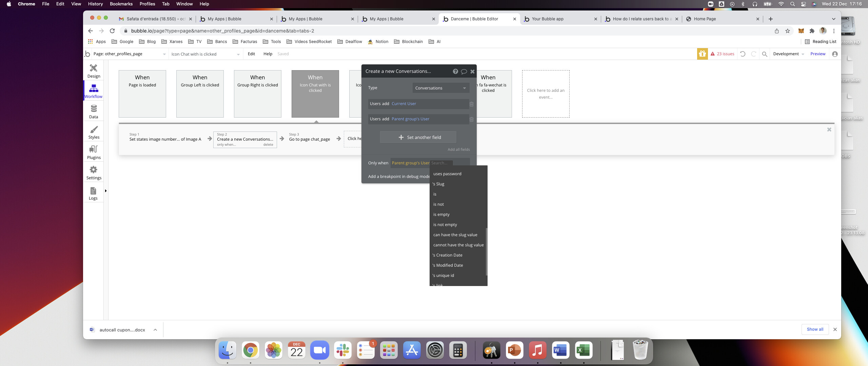Click the Preview link
The image size is (868, 366).
click(817, 54)
